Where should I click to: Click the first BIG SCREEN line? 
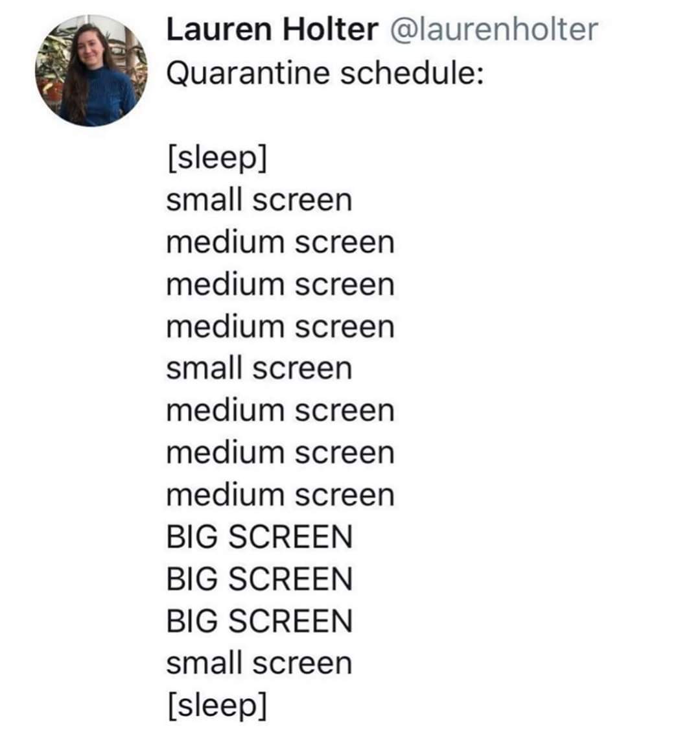(x=259, y=537)
